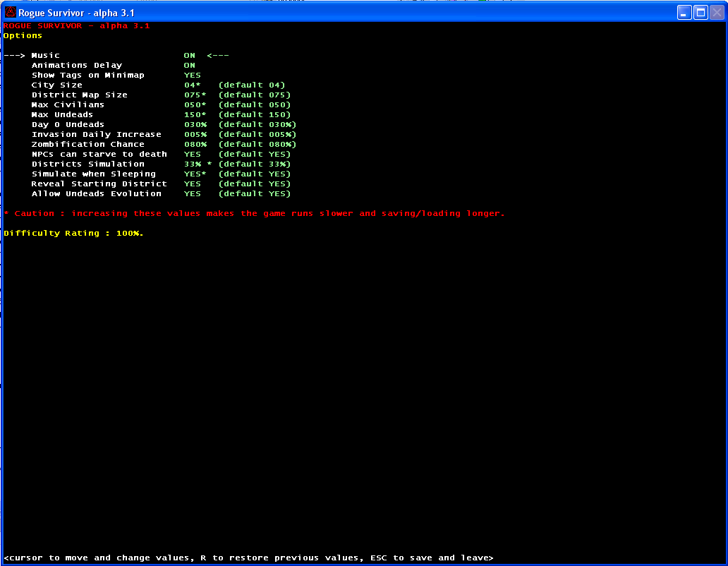The width and height of the screenshot is (728, 566).
Task: Select the Max Civilians option
Action: point(68,104)
